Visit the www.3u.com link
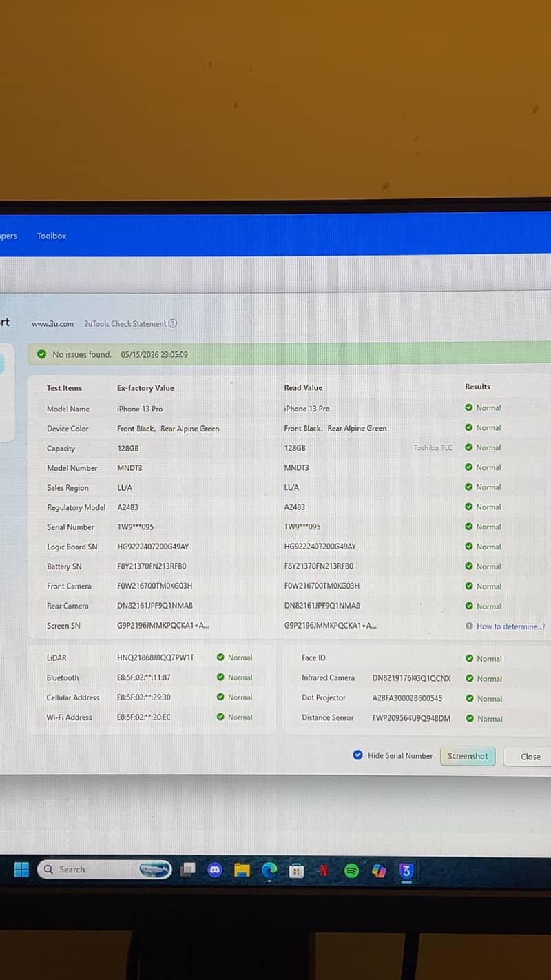 point(52,323)
